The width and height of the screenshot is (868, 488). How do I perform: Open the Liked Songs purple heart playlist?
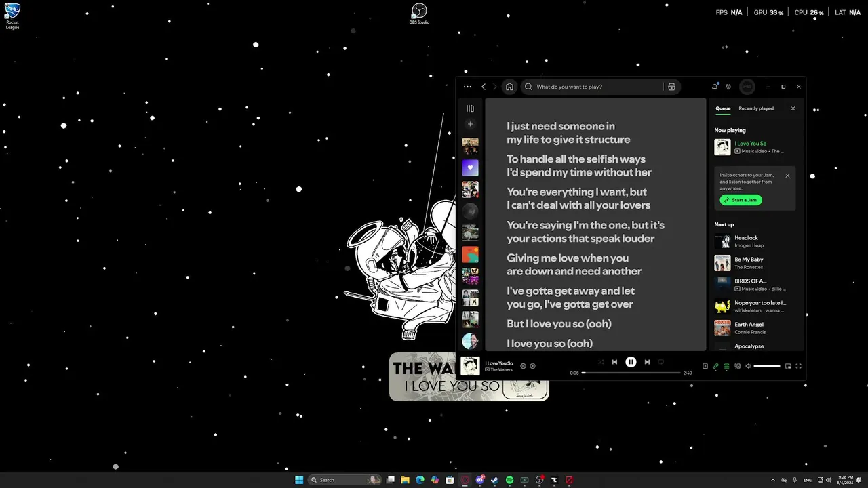click(x=470, y=167)
